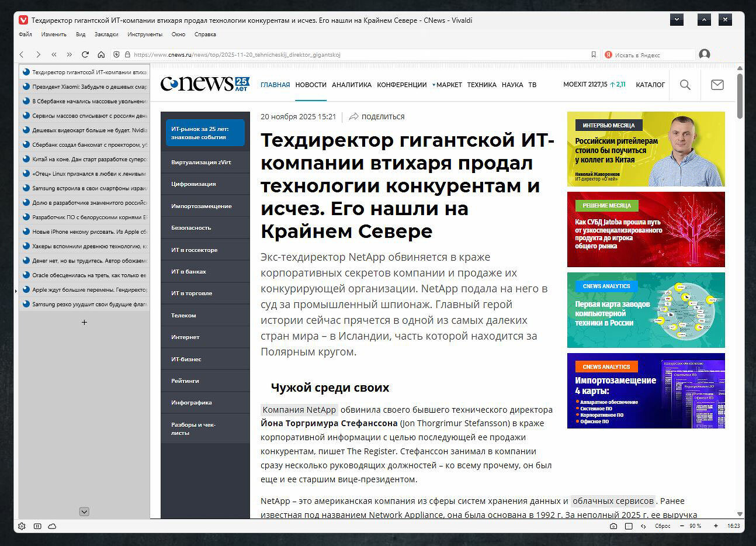The width and height of the screenshot is (756, 546).
Task: Bookmark this page using address bar icon
Action: point(594,54)
